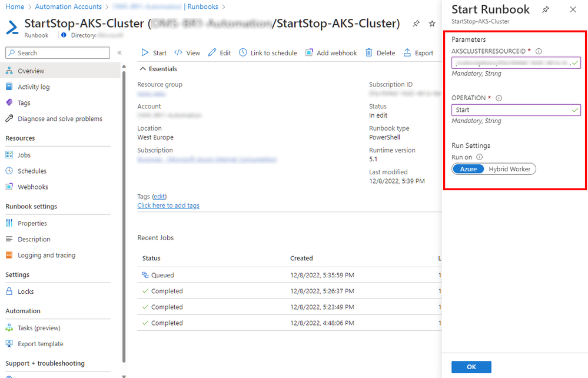Click the Delete trash icon
Image resolution: width=588 pixels, height=378 pixels.
[x=369, y=52]
